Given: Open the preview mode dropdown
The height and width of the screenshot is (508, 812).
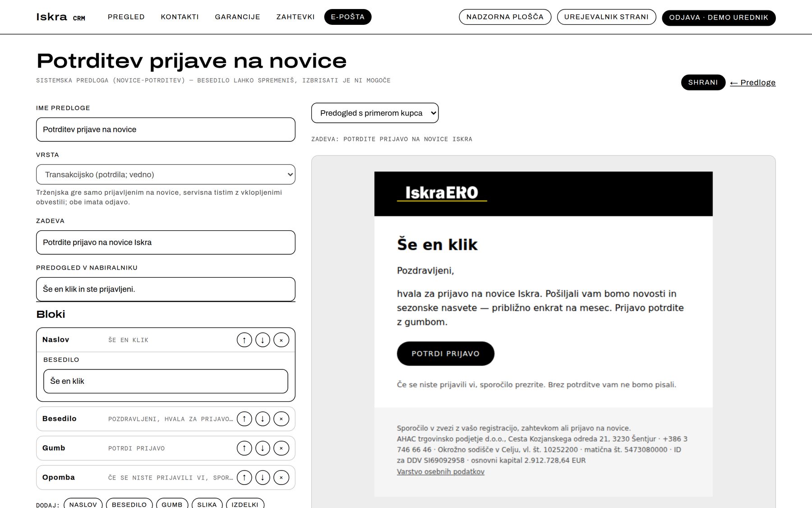Looking at the screenshot, I should [375, 113].
